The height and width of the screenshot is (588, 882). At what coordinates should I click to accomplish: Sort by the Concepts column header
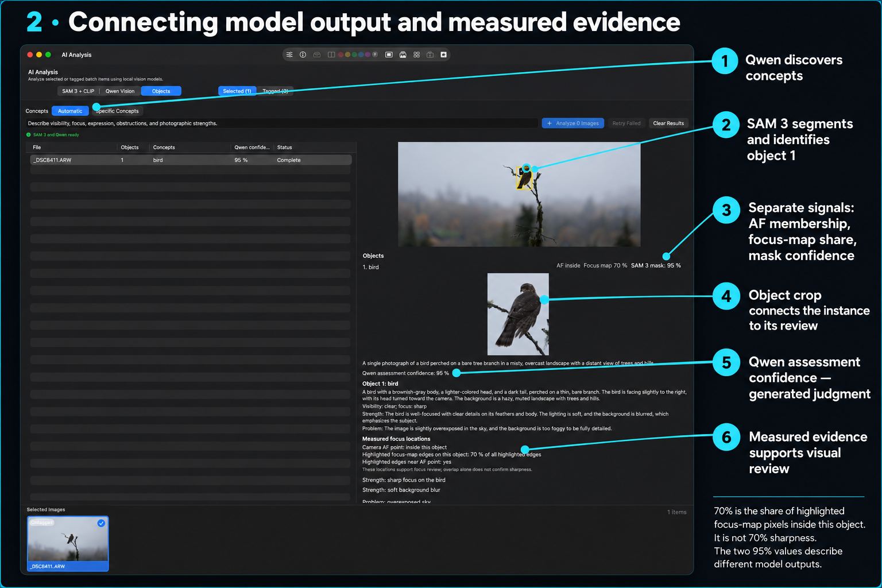tap(164, 148)
